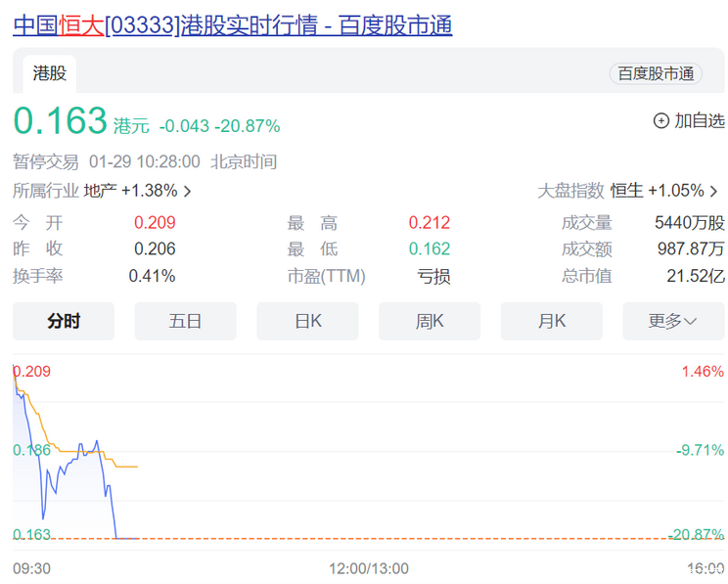Screen dimensions: 728x584
Task: Expand the 地产 industry chevron arrow
Action: point(188,192)
